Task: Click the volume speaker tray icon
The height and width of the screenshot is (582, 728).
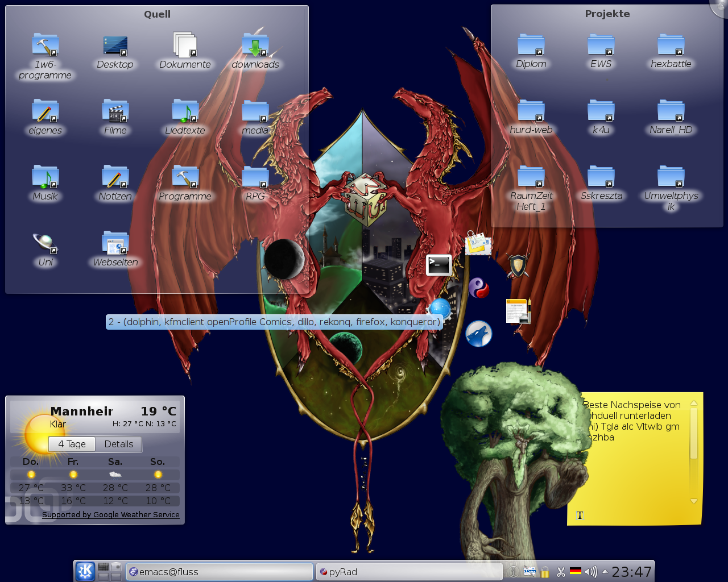Action: click(591, 572)
